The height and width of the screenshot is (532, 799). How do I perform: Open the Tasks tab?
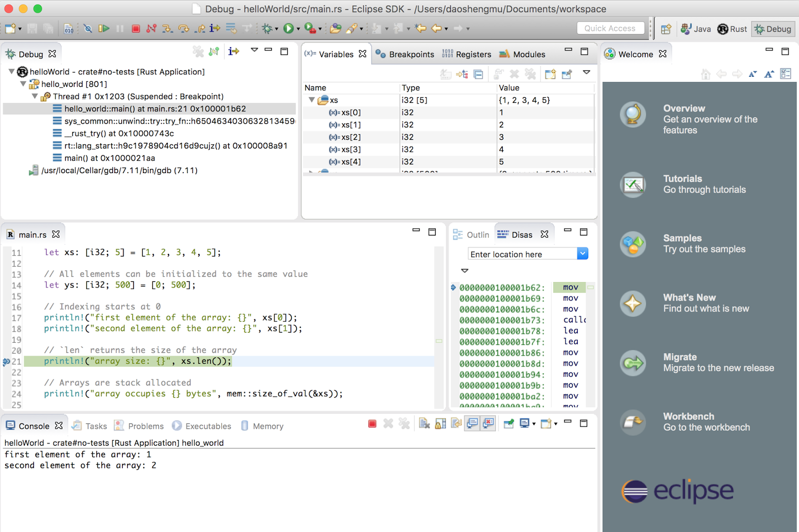[x=89, y=426]
